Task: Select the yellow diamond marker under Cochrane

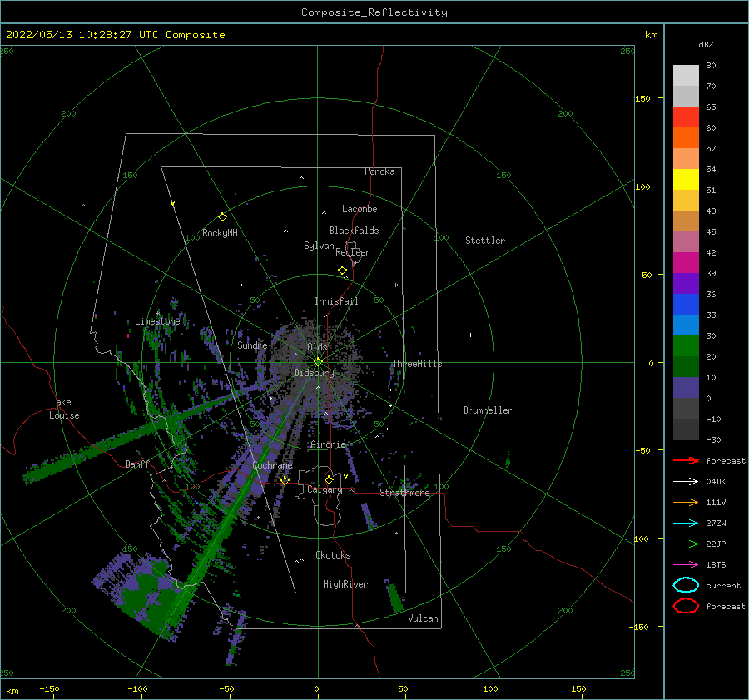Action: [x=285, y=480]
